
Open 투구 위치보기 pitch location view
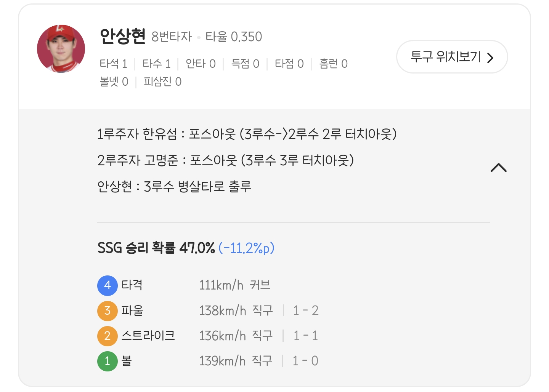pyautogui.click(x=446, y=57)
